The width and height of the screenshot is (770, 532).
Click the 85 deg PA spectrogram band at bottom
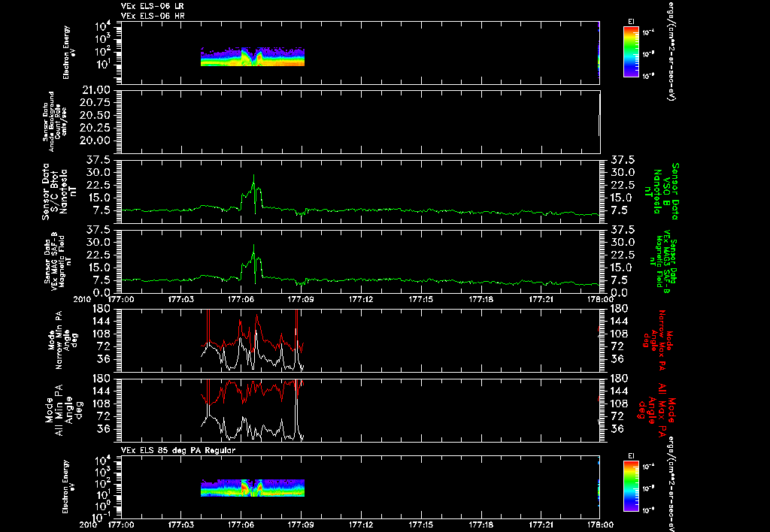pyautogui.click(x=253, y=488)
